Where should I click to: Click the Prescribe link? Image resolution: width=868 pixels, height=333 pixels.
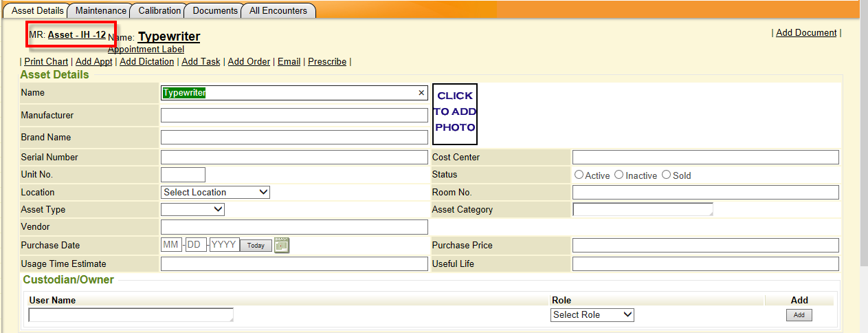[x=327, y=61]
